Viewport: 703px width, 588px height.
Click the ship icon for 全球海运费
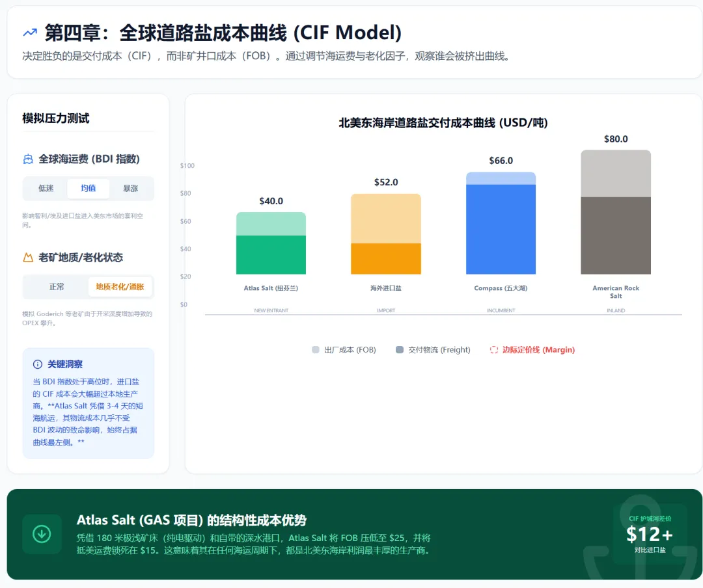click(28, 159)
